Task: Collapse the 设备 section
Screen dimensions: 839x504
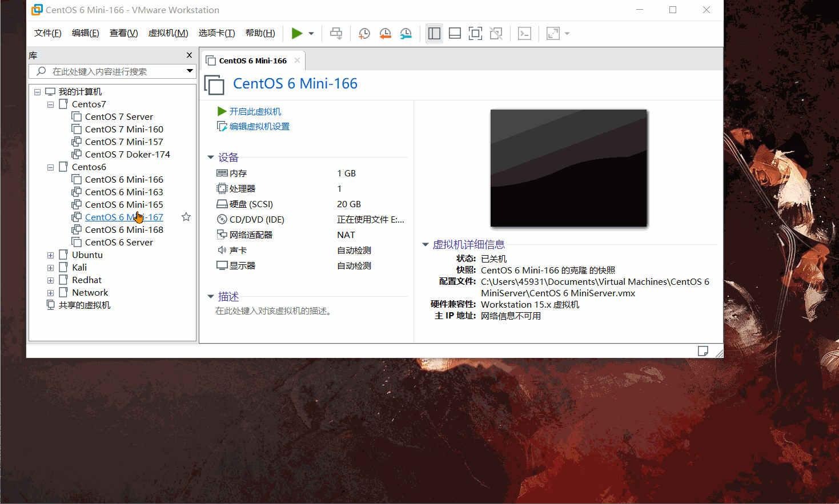Action: click(x=211, y=157)
